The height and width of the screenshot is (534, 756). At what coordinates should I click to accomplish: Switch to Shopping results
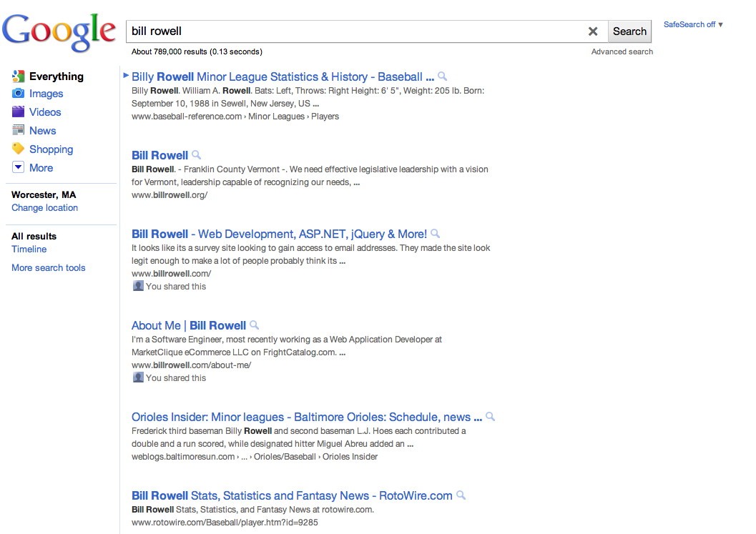tap(51, 149)
